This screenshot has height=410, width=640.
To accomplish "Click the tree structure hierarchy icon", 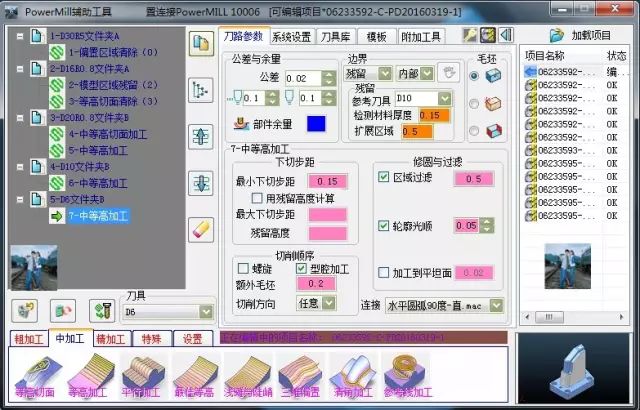I will [201, 90].
